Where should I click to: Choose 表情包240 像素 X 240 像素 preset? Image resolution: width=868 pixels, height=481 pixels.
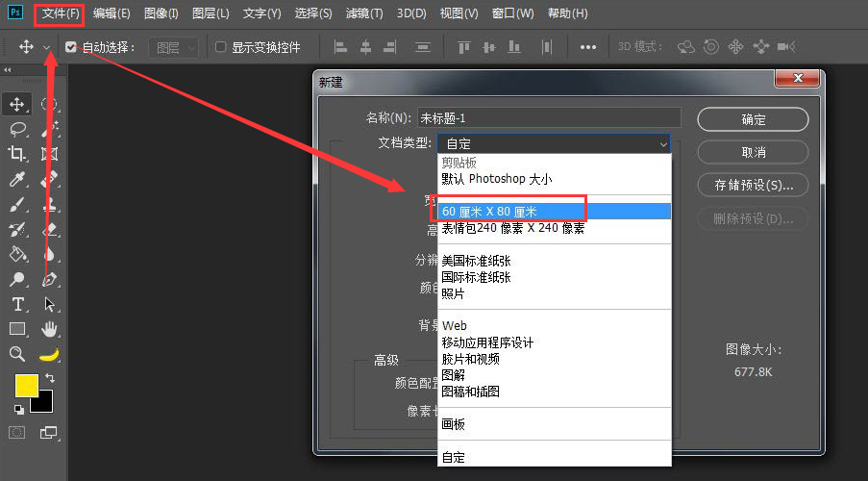point(554,228)
